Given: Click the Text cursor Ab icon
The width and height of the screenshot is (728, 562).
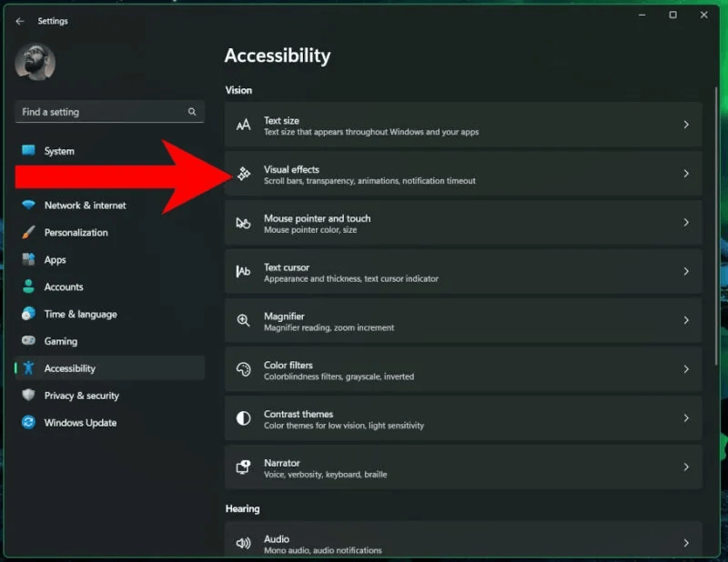Looking at the screenshot, I should (243, 272).
